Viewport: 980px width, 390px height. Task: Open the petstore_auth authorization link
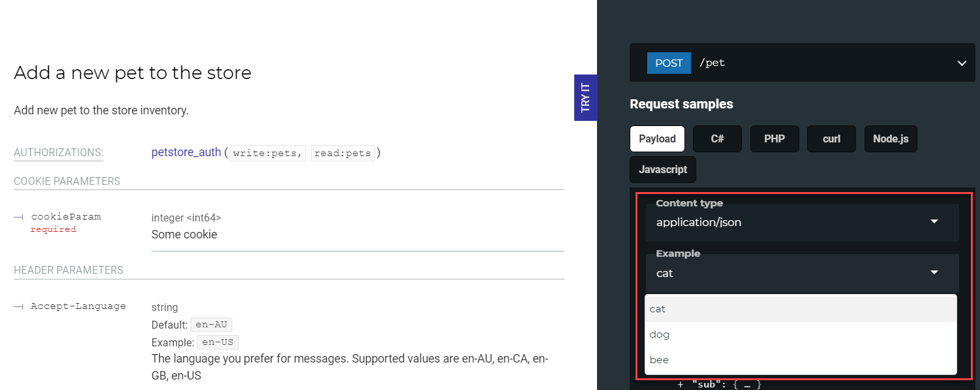point(186,152)
